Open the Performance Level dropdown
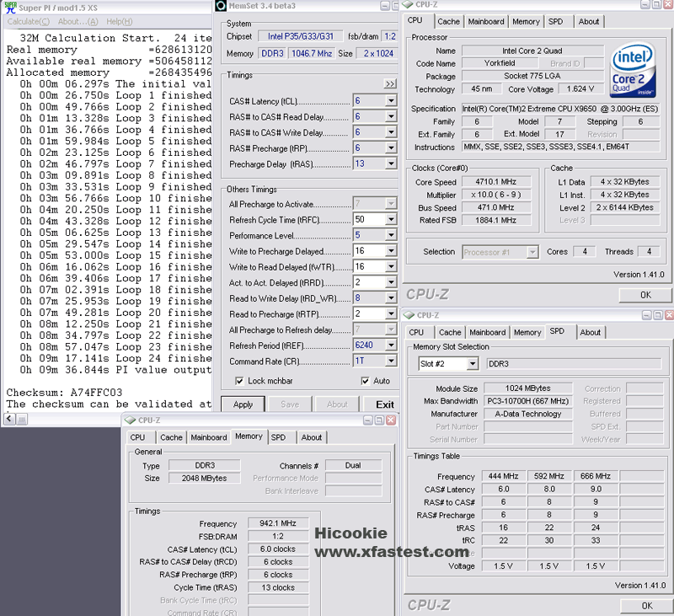 tap(391, 235)
